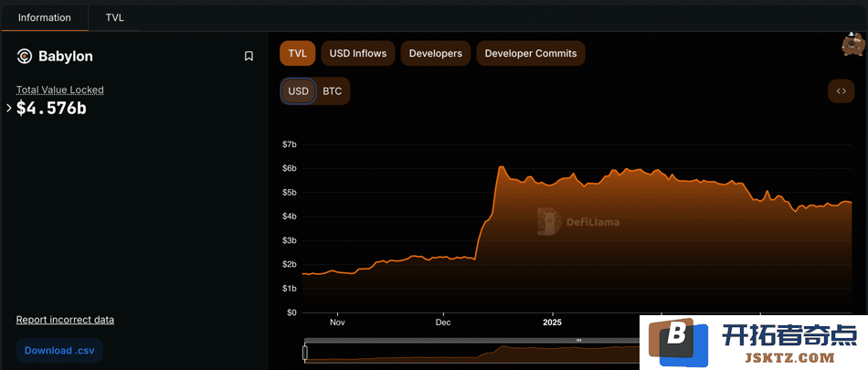Toggle the Developers chart metric
The image size is (868, 370).
tap(435, 53)
